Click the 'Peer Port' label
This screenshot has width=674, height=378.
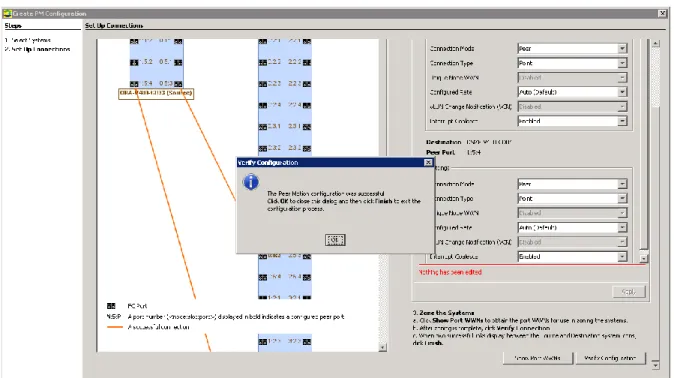click(440, 152)
